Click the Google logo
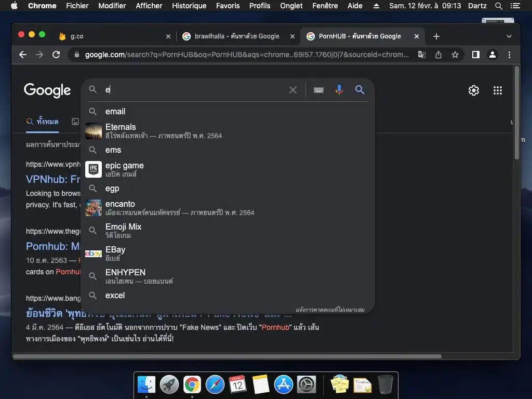The width and height of the screenshot is (532, 399). [x=47, y=90]
